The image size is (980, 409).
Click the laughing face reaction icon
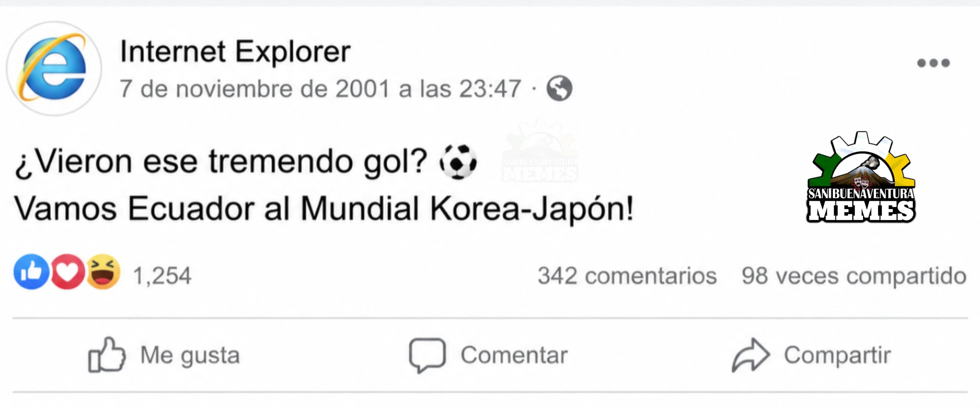pyautogui.click(x=103, y=271)
